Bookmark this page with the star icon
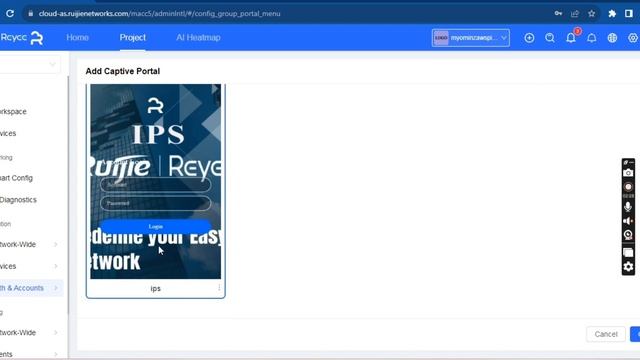This screenshot has width=640, height=360. click(591, 13)
